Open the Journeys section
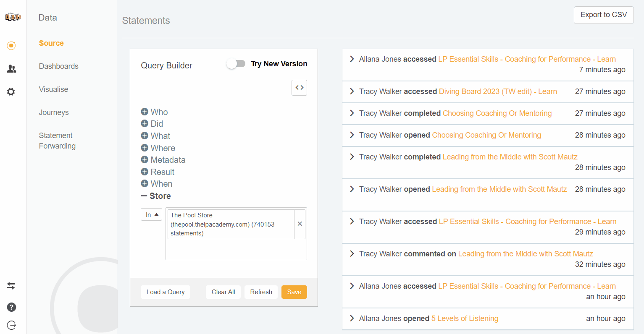Image resolution: width=644 pixels, height=334 pixels. (53, 112)
